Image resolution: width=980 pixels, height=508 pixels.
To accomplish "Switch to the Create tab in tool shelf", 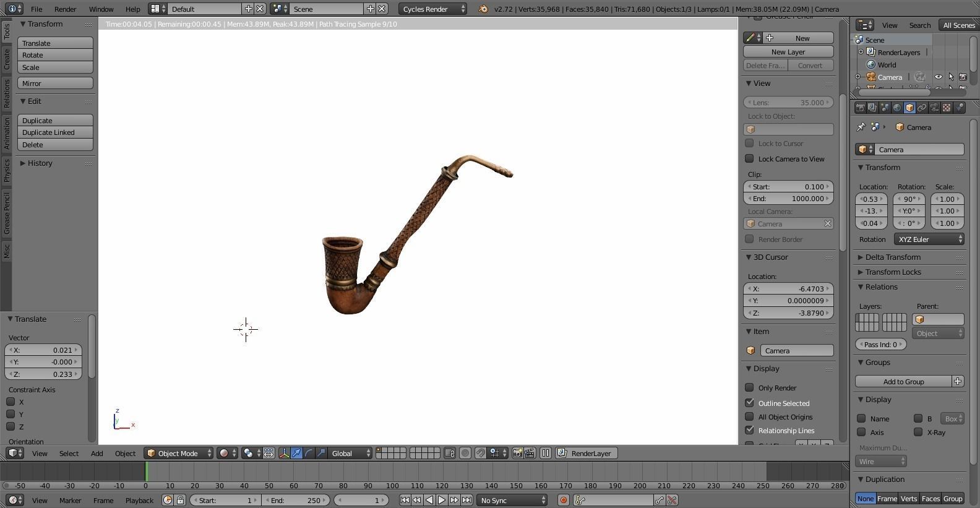I will pyautogui.click(x=6, y=59).
